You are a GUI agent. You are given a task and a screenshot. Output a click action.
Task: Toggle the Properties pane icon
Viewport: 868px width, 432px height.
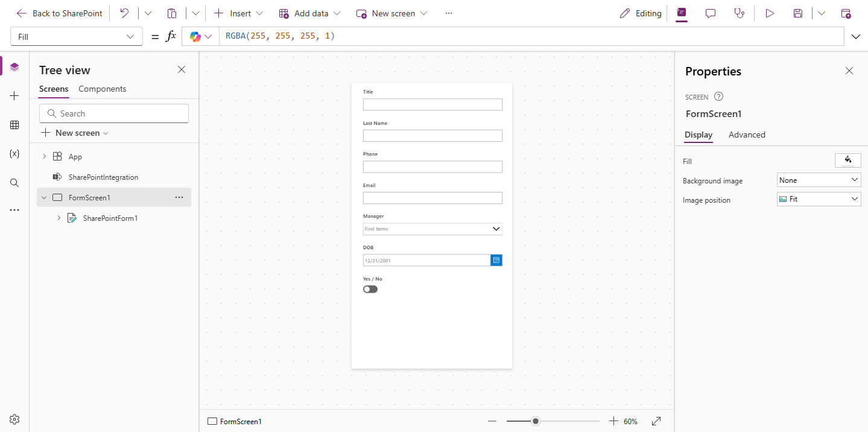[x=682, y=13]
